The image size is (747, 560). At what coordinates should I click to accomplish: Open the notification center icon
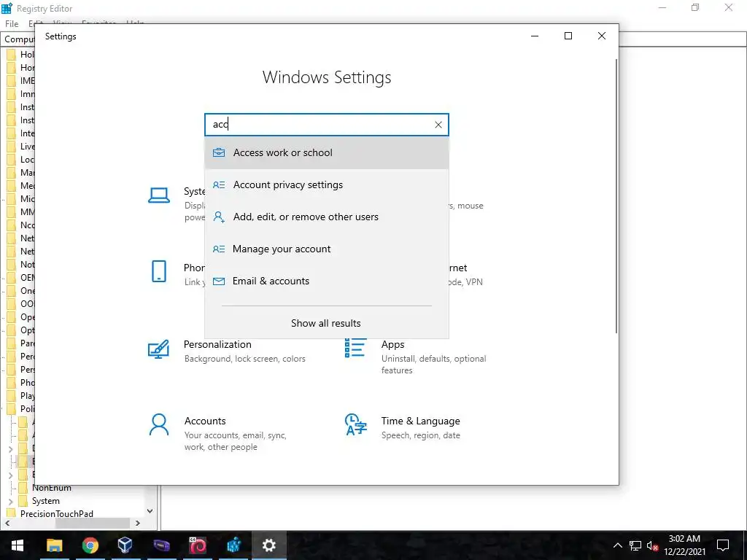click(723, 545)
